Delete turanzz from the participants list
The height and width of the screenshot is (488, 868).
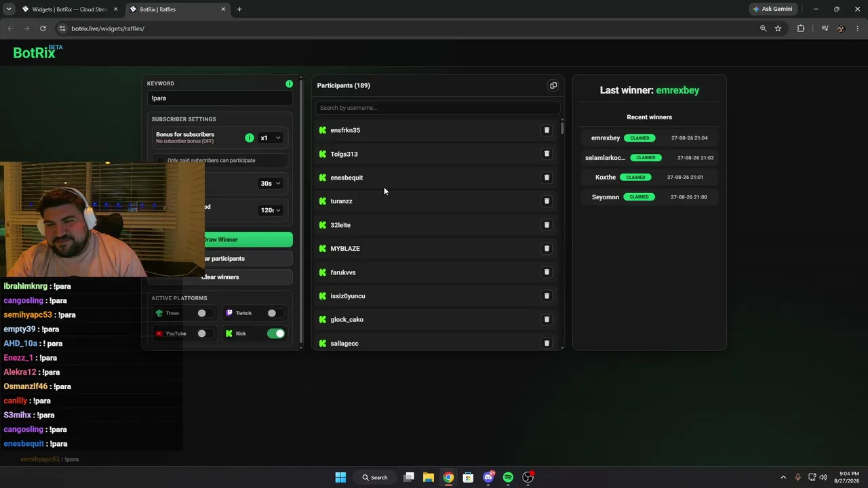(547, 201)
